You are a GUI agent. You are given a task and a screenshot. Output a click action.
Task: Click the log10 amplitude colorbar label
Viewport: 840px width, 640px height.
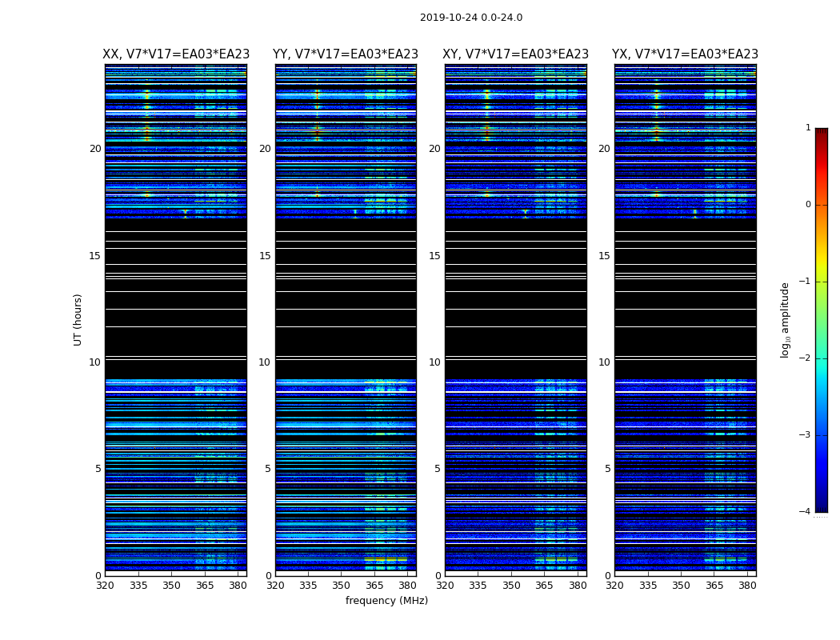pyautogui.click(x=786, y=320)
